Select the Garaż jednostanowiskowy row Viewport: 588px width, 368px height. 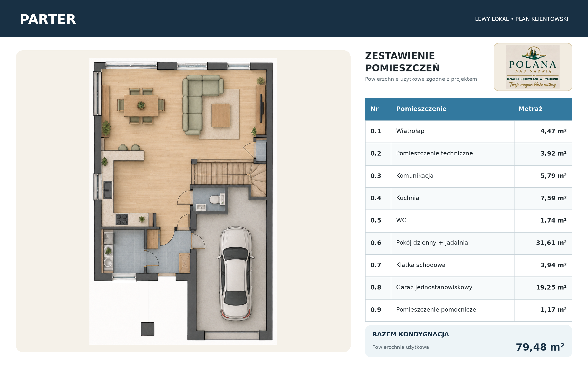(469, 288)
